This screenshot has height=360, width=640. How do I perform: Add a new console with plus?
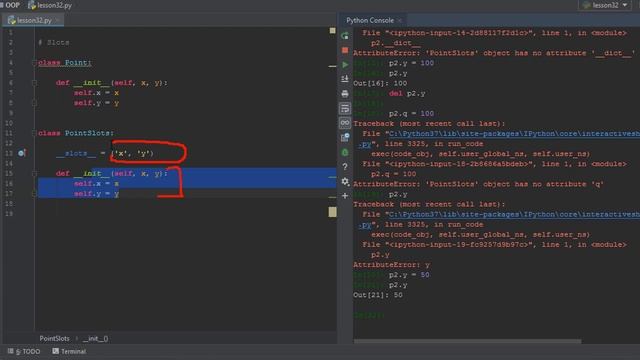tap(345, 196)
